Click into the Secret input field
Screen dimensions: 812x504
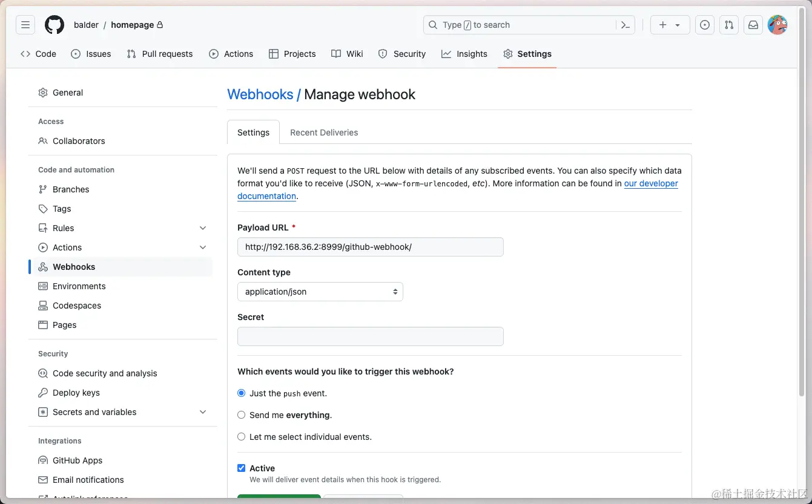(x=371, y=336)
